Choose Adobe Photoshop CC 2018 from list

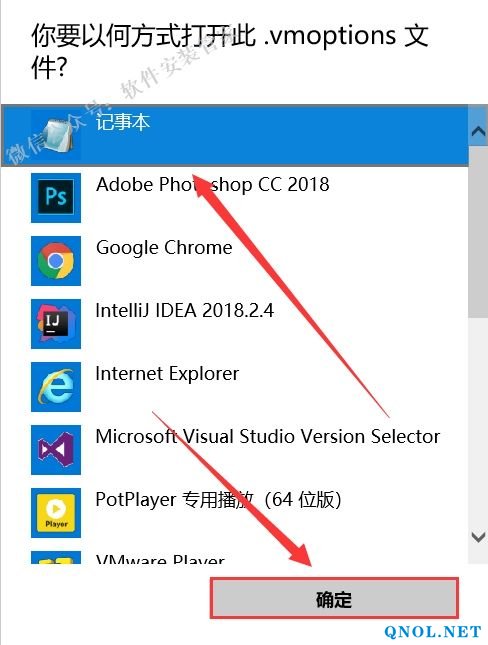click(235, 198)
